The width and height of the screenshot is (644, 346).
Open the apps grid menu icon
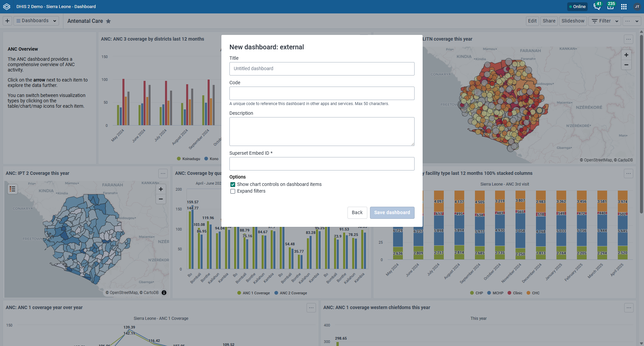624,7
